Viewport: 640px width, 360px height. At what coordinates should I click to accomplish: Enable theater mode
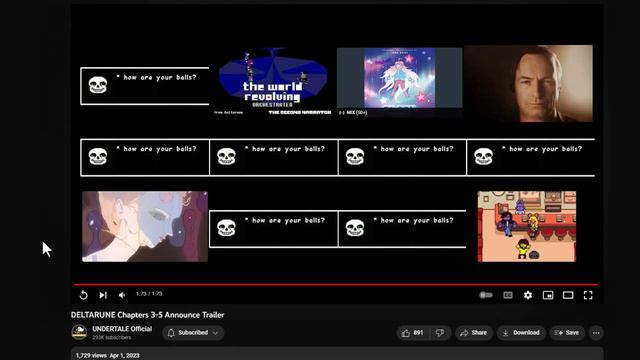tap(568, 295)
